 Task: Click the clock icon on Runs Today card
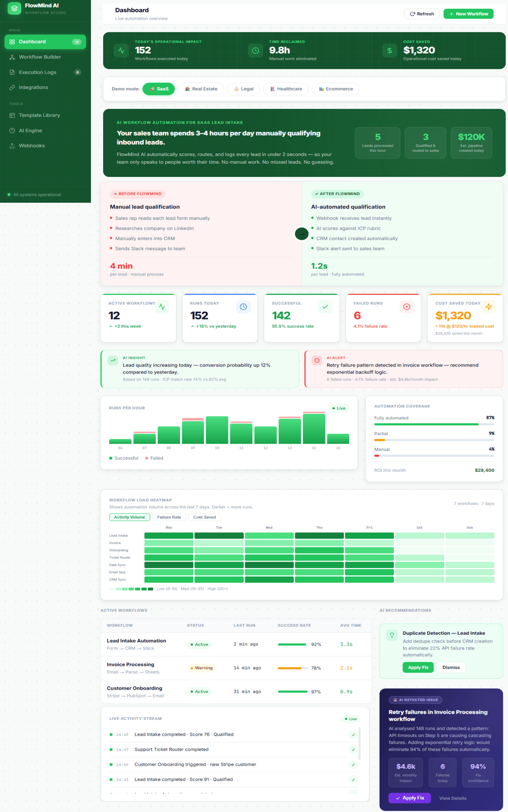(x=243, y=307)
